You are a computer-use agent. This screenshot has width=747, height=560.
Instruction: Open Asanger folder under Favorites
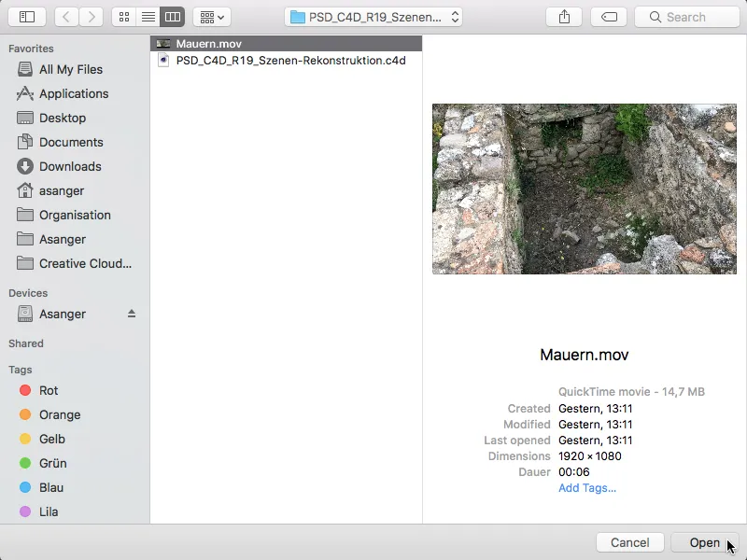tap(63, 240)
